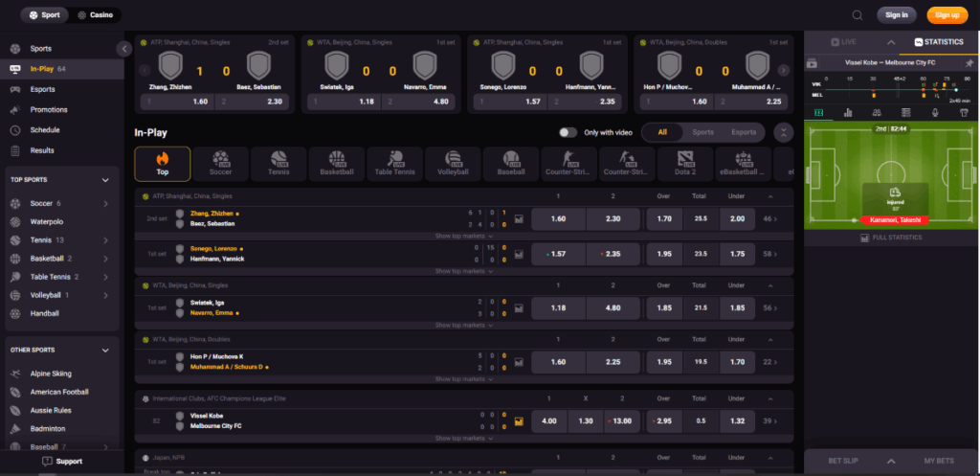Pin the Vissel Kobe match widget
Screen dimensions: 980x476
pyautogui.click(x=969, y=62)
